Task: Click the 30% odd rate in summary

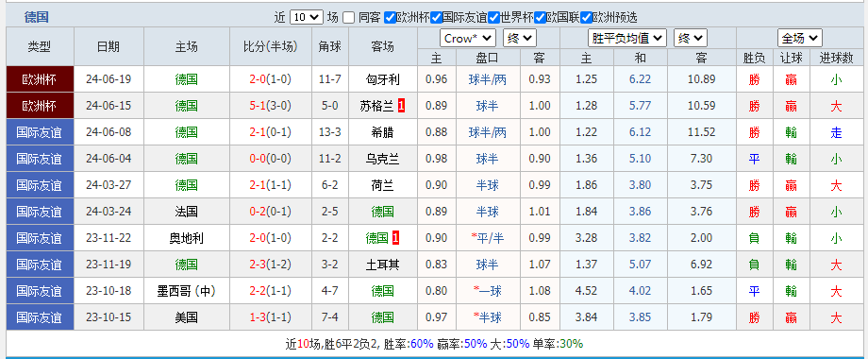Action: point(572,344)
